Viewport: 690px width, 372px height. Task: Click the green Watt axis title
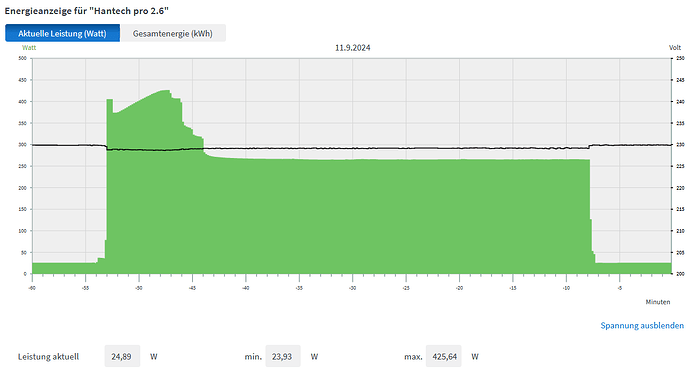pos(29,48)
